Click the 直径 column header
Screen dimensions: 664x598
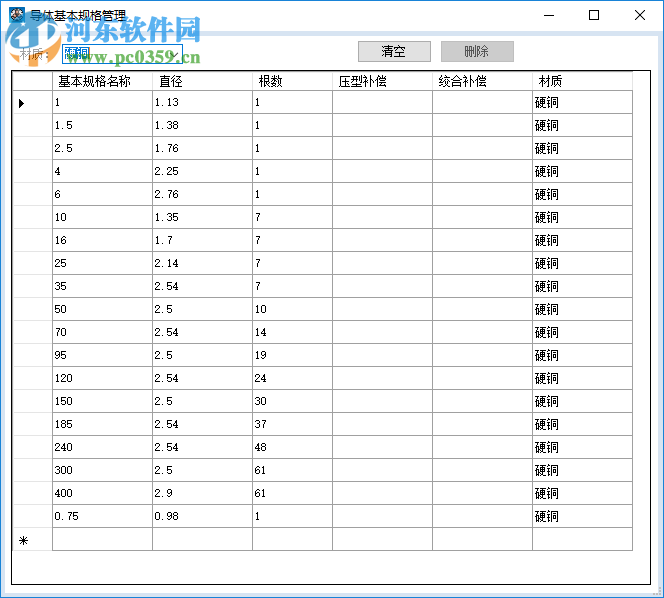pyautogui.click(x=202, y=81)
